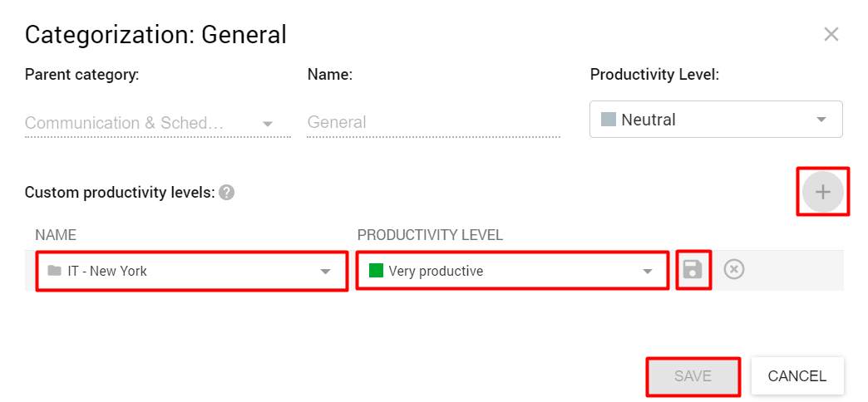Click the arrow of the Very productive dropdown
The height and width of the screenshot is (402, 868).
[x=648, y=272]
